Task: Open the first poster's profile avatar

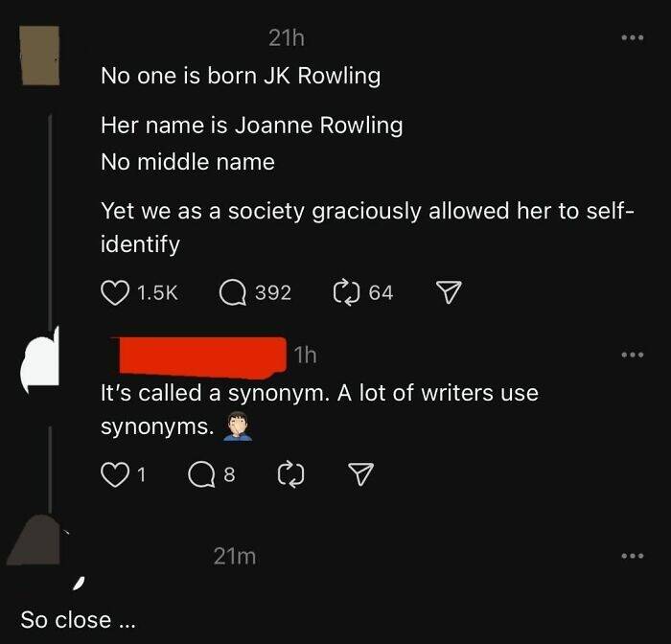Action: pos(39,56)
